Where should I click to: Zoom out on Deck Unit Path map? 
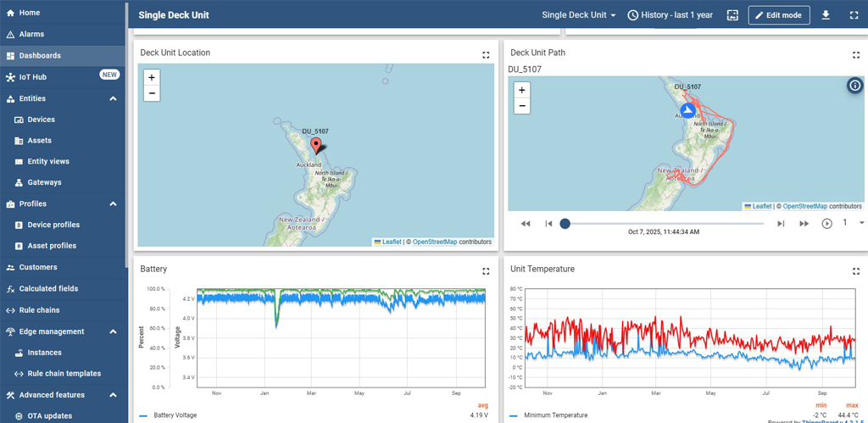521,106
